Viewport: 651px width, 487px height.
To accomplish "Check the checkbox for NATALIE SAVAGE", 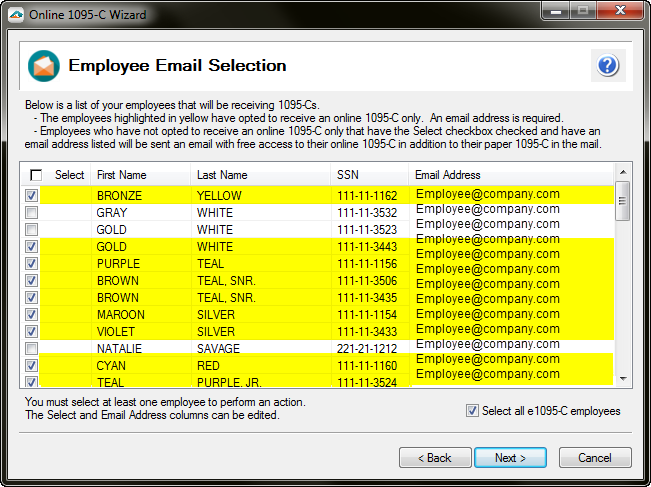I will (32, 349).
